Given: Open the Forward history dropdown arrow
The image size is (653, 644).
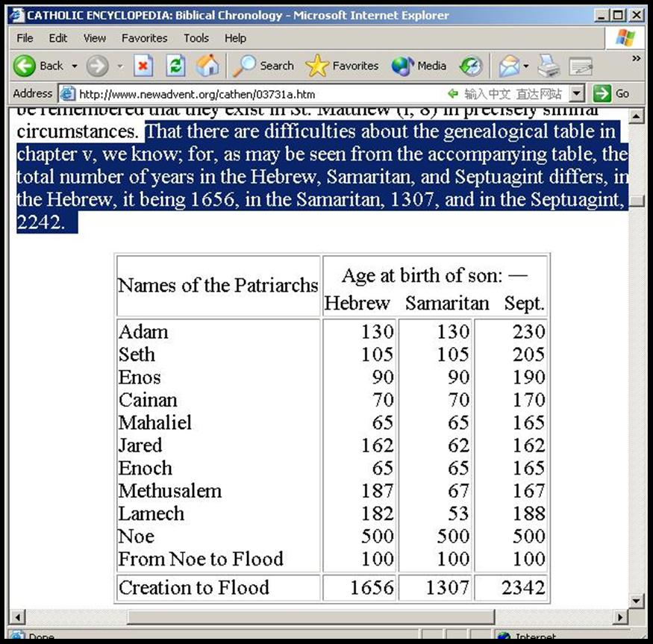Looking at the screenshot, I should pos(120,66).
